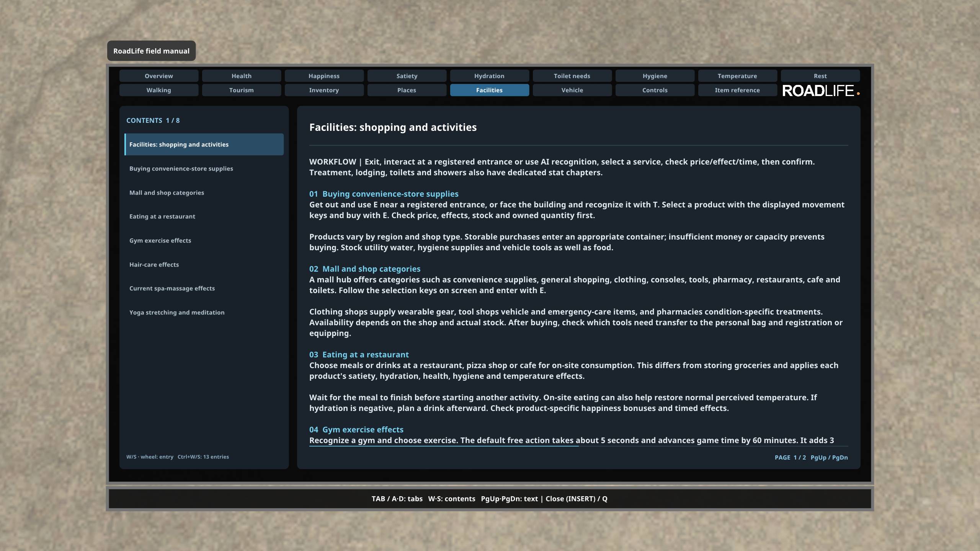Screen dimensions: 980x551
Task: Open the Overview tab
Action: tap(159, 76)
